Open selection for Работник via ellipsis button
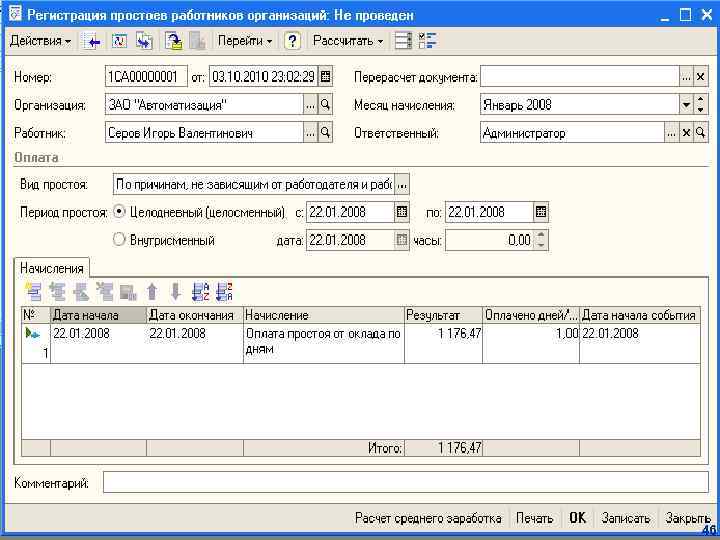This screenshot has height=540, width=720. [x=310, y=133]
